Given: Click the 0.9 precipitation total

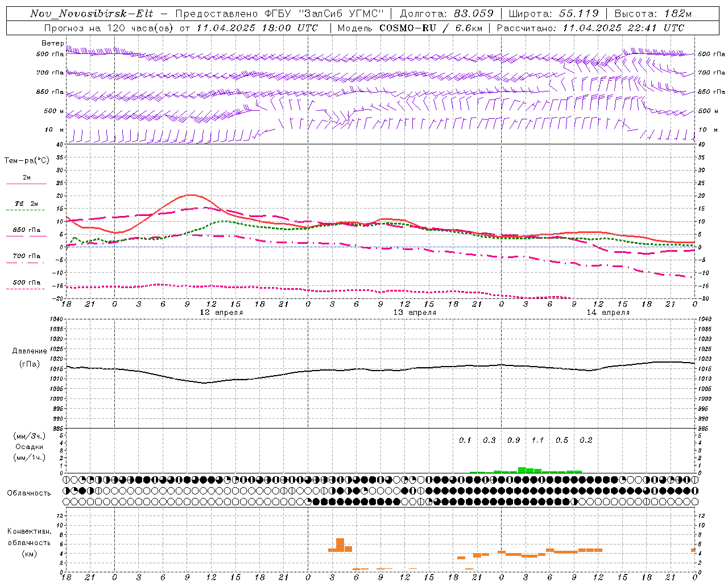Looking at the screenshot, I should (x=514, y=440).
